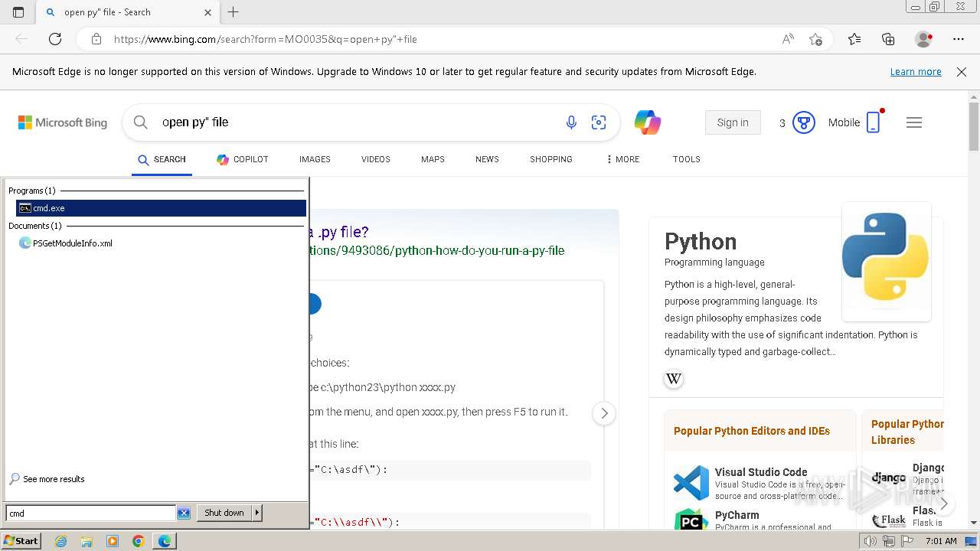Open Windows Media Player from taskbar
980x551 pixels.
(113, 541)
